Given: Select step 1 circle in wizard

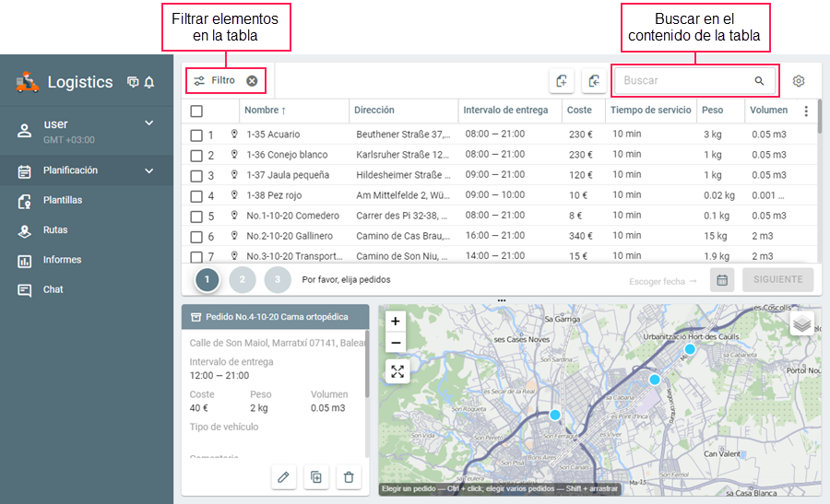Looking at the screenshot, I should [x=207, y=279].
